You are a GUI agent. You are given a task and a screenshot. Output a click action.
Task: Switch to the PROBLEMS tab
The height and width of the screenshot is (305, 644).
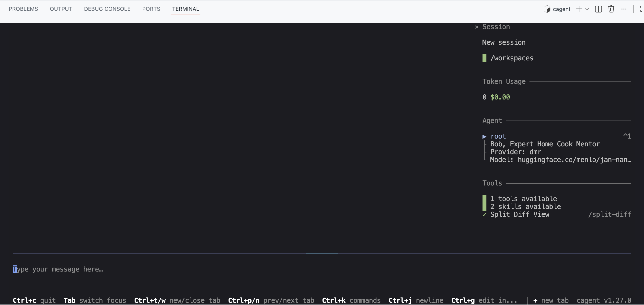[x=23, y=9]
